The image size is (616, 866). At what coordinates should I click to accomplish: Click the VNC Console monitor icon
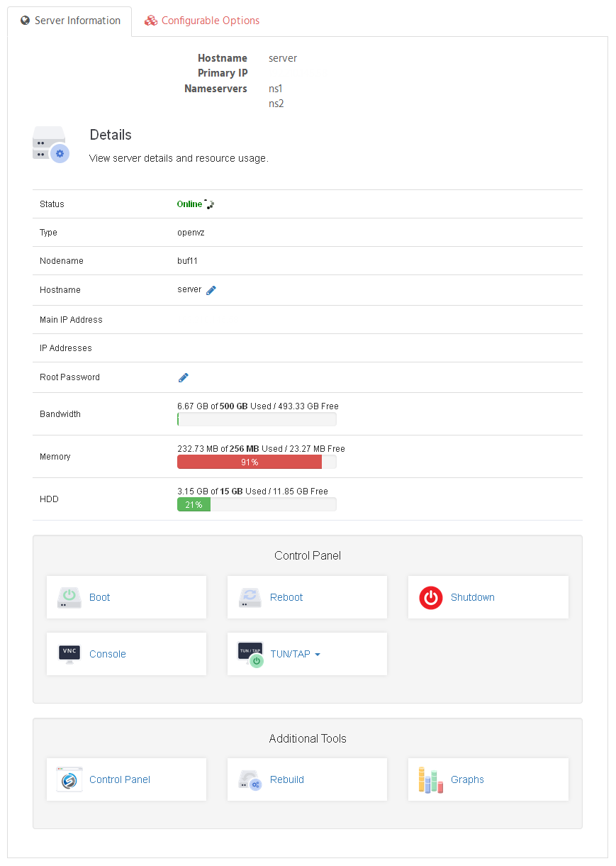tap(69, 654)
